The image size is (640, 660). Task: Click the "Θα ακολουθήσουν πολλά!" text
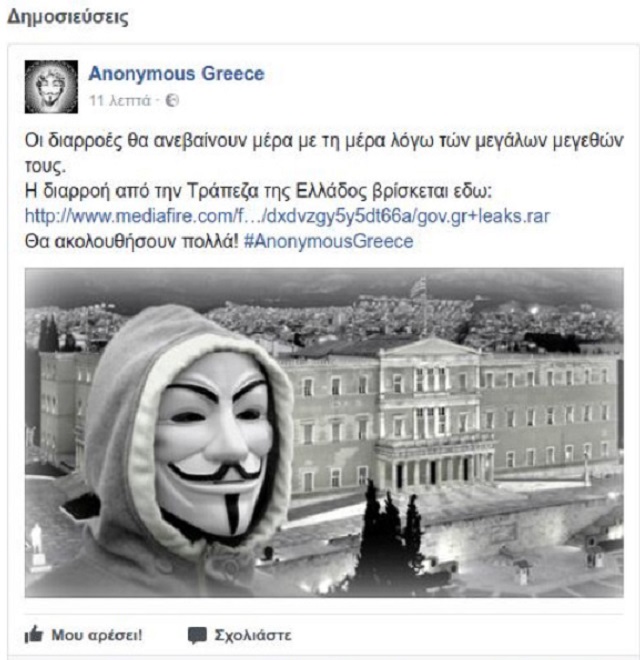point(132,242)
